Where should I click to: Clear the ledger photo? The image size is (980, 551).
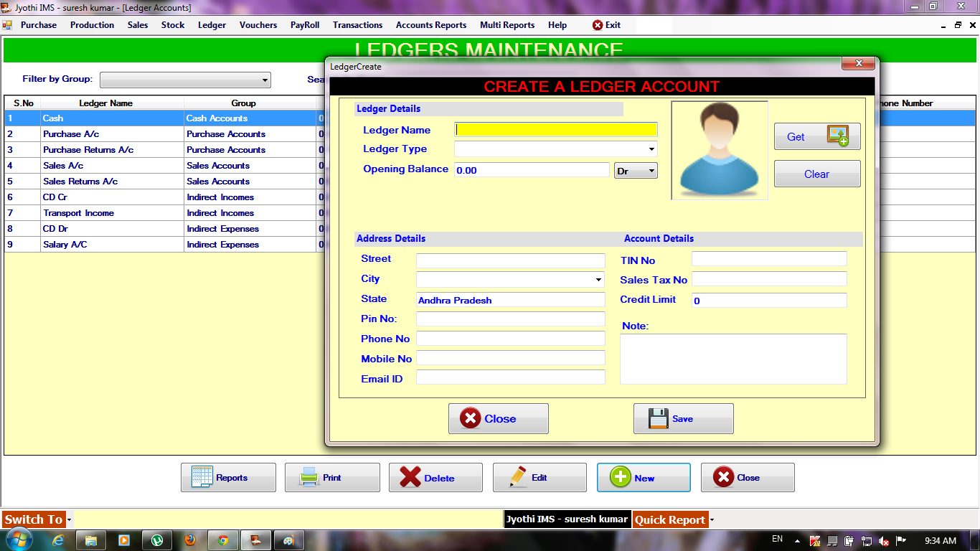tap(816, 173)
